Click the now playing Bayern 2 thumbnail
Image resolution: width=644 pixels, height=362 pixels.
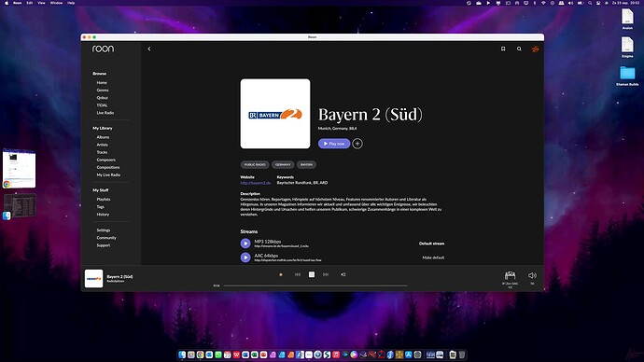point(93,278)
